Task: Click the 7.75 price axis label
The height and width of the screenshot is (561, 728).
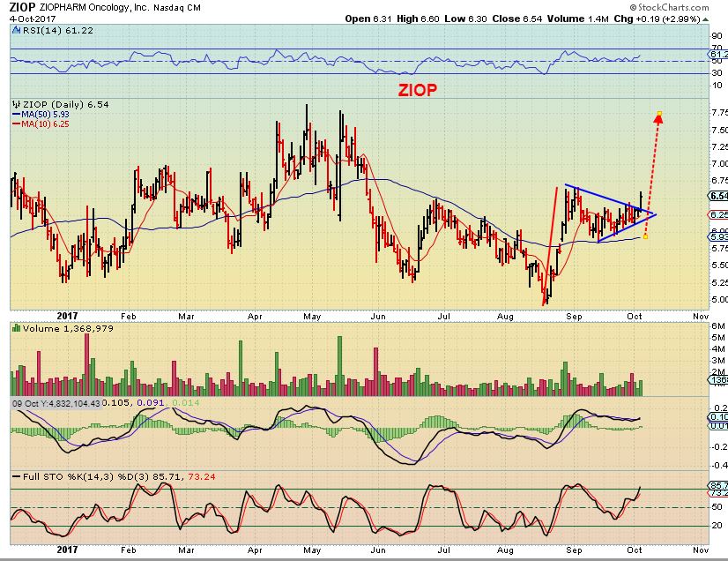Action: pos(719,113)
